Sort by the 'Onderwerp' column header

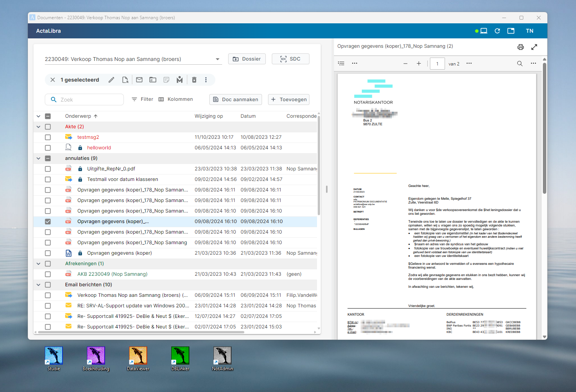click(78, 116)
